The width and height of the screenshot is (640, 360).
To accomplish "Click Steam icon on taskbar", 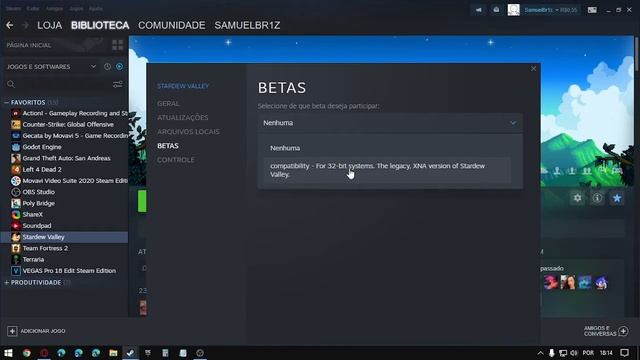I will pyautogui.click(x=131, y=353).
